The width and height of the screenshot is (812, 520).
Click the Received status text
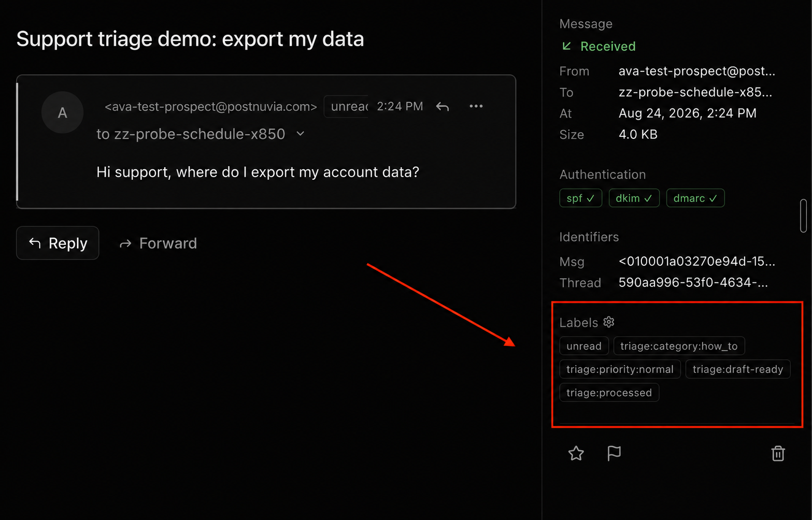pyautogui.click(x=608, y=47)
